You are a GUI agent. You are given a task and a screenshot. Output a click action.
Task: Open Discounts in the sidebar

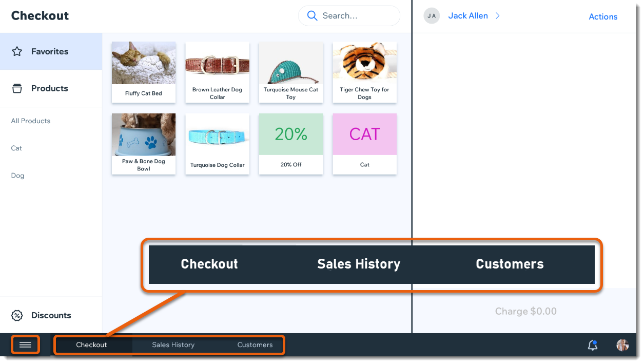pos(51,315)
